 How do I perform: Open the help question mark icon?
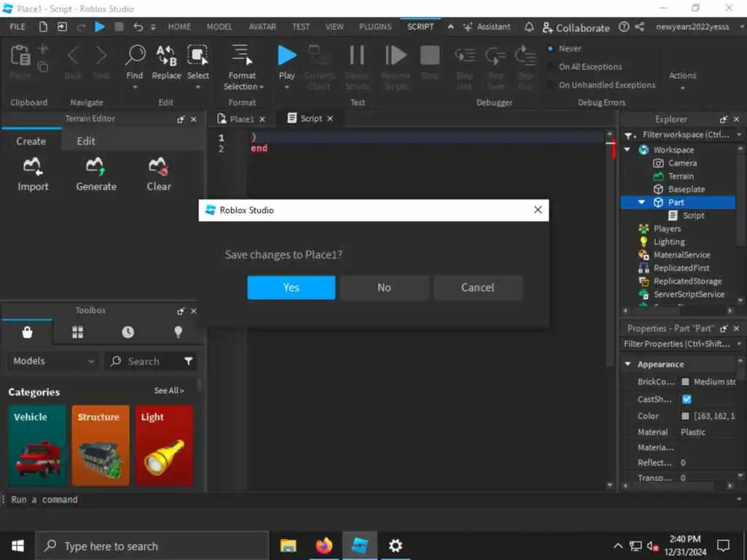pyautogui.click(x=624, y=27)
